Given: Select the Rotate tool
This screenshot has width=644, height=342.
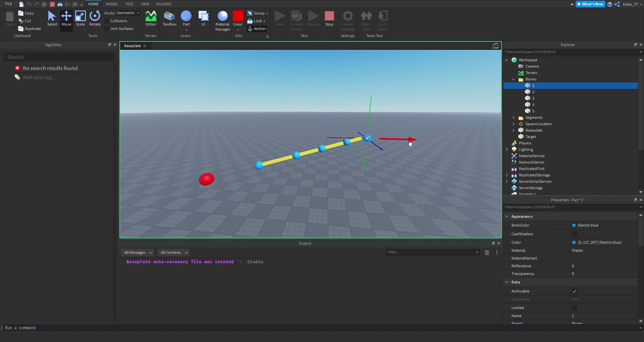Looking at the screenshot, I should [x=95, y=18].
